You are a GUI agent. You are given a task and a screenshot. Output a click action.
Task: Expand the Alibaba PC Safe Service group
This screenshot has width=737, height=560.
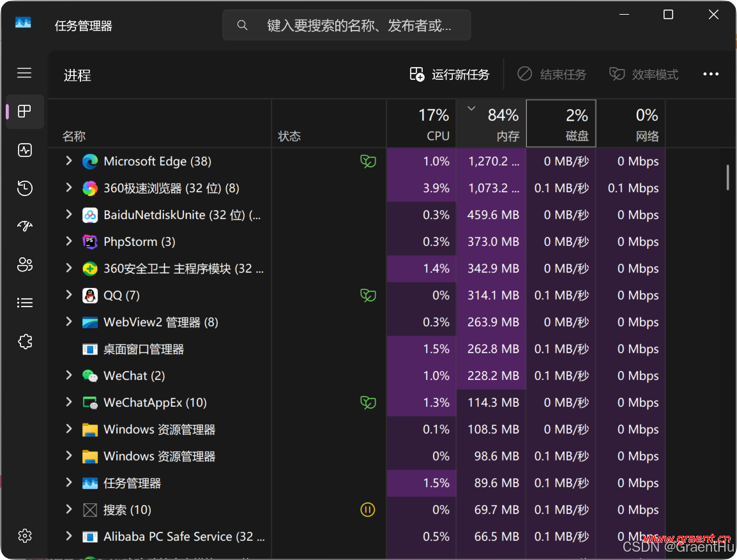pyautogui.click(x=69, y=536)
